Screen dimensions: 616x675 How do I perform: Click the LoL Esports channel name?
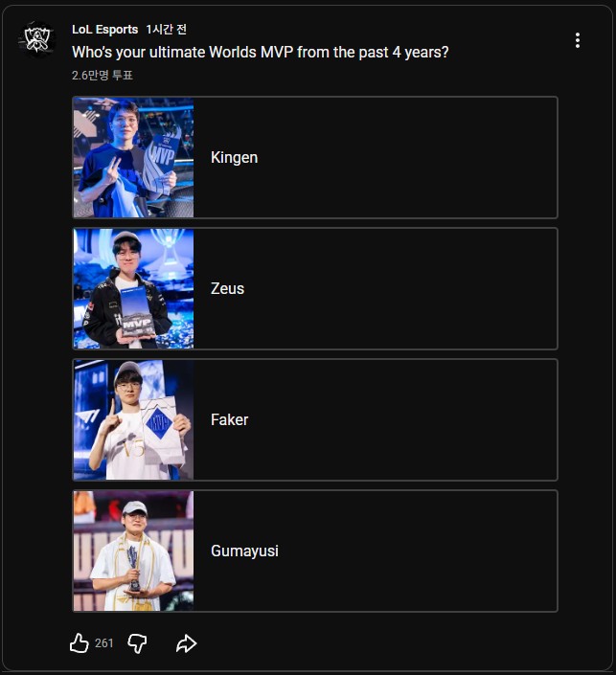[x=104, y=30]
